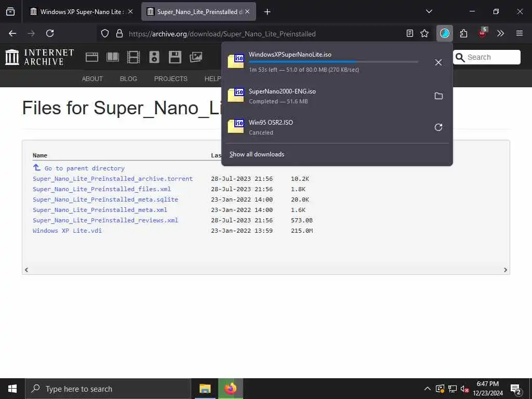Click WindowsXPSuperNanoLite.iso download progress bar
532x399 pixels.
(x=334, y=62)
